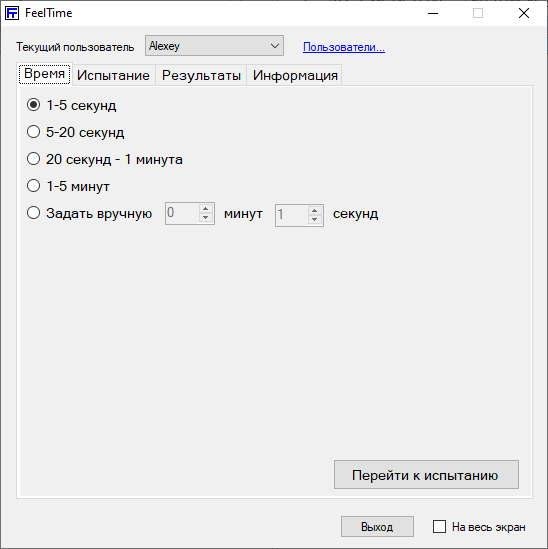Click the FeelTime app icon in title bar
This screenshot has height=549, width=548.
coord(12,13)
